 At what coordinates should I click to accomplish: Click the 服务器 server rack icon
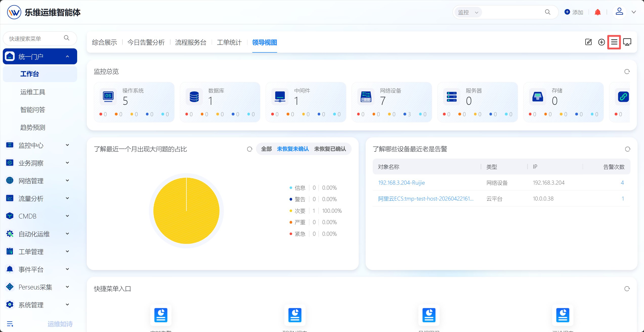(452, 96)
